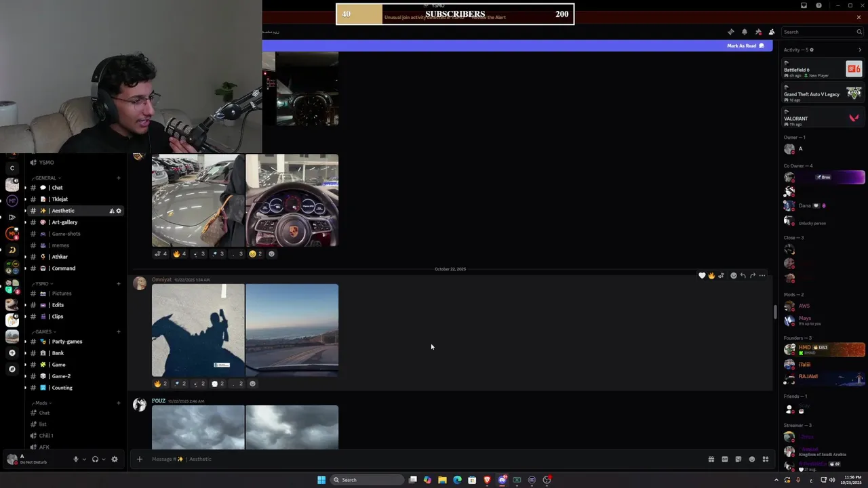868x488 pixels.
Task: Select the Pictures channel
Action: pos(75,293)
